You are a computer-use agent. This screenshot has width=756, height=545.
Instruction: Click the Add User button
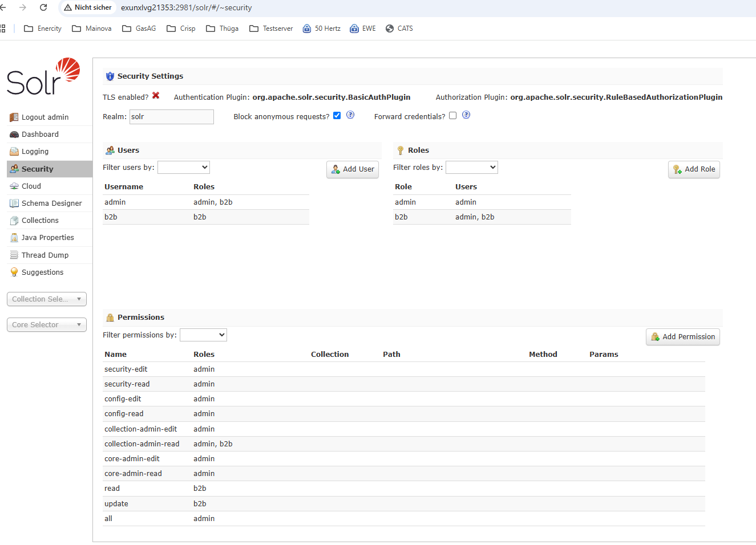tap(352, 169)
